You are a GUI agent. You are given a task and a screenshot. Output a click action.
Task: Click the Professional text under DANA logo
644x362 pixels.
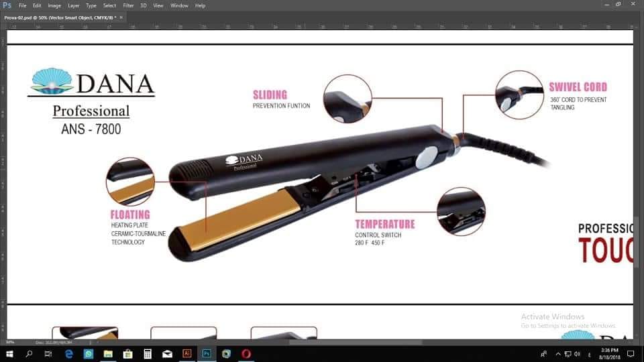(x=91, y=111)
